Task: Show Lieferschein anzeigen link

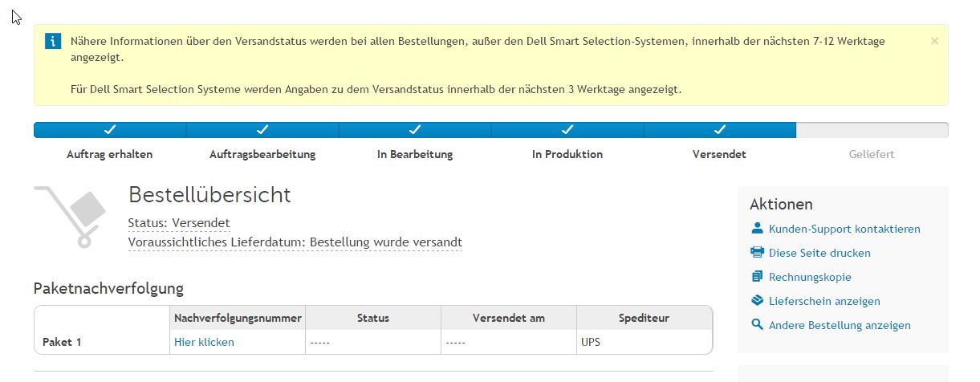Action: click(824, 301)
